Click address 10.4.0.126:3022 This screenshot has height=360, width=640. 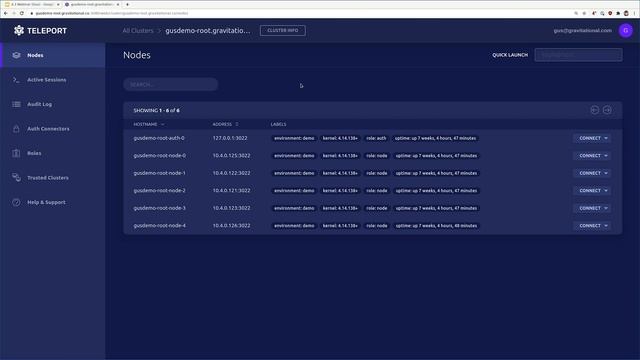tap(231, 226)
